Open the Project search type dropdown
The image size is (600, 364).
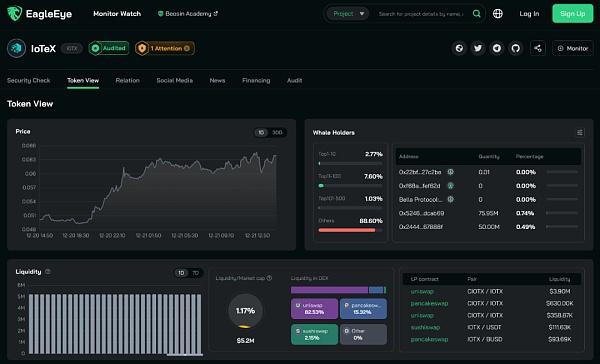(x=348, y=14)
